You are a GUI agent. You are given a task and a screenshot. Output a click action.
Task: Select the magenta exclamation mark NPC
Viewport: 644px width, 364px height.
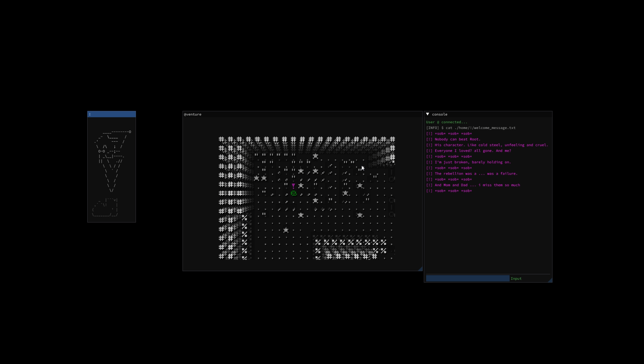pos(293,186)
